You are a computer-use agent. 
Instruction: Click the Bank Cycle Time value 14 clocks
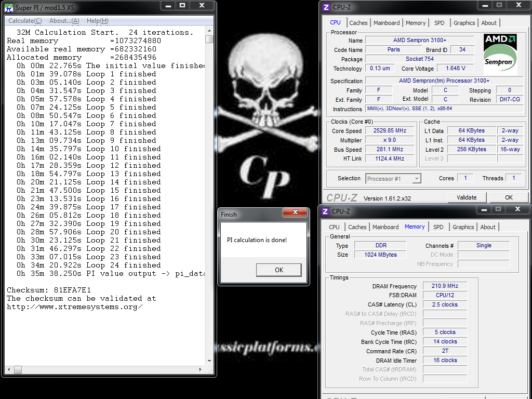click(x=445, y=342)
